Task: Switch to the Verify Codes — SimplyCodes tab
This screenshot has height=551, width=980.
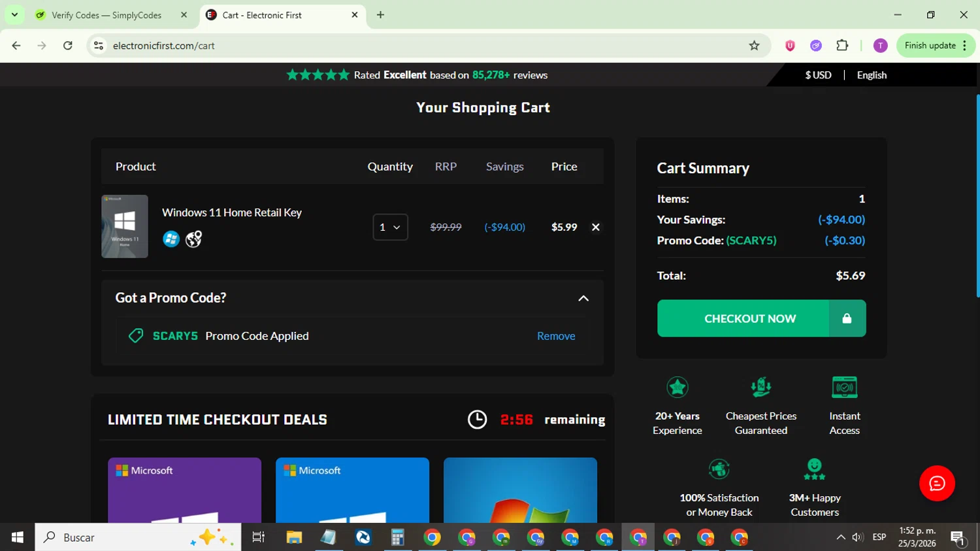Action: tap(106, 15)
